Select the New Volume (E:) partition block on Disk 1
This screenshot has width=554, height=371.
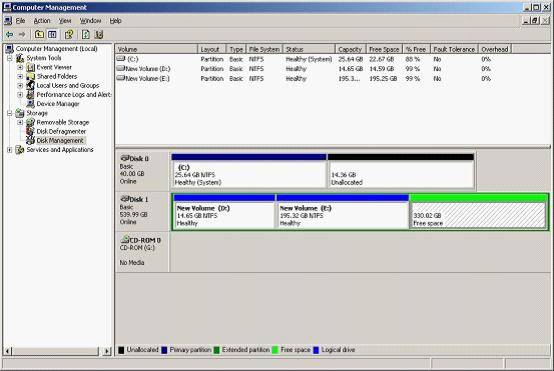[x=342, y=211]
